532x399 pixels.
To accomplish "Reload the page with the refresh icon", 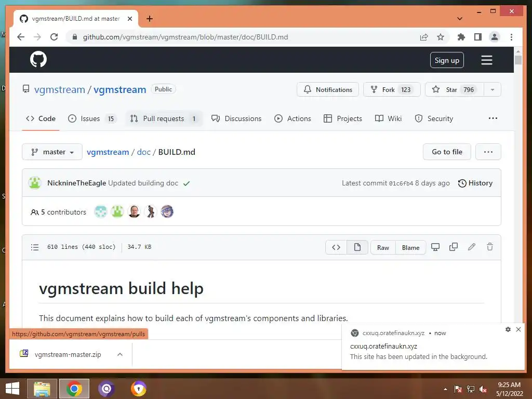I will [x=54, y=37].
